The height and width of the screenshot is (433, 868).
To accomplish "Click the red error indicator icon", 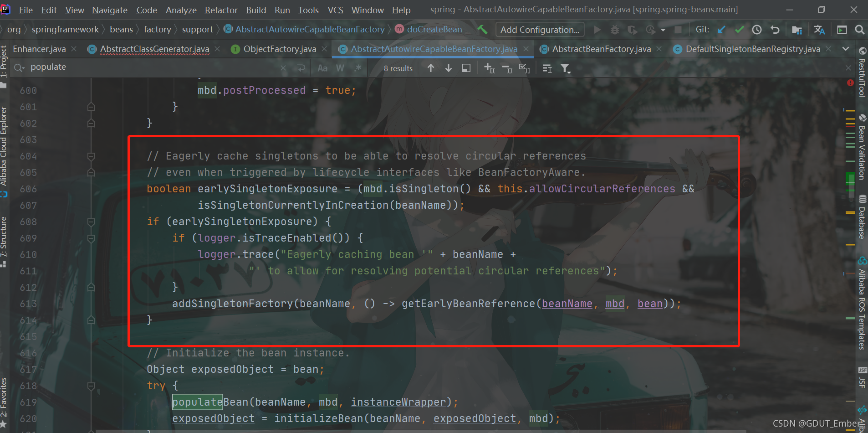I will click(850, 83).
